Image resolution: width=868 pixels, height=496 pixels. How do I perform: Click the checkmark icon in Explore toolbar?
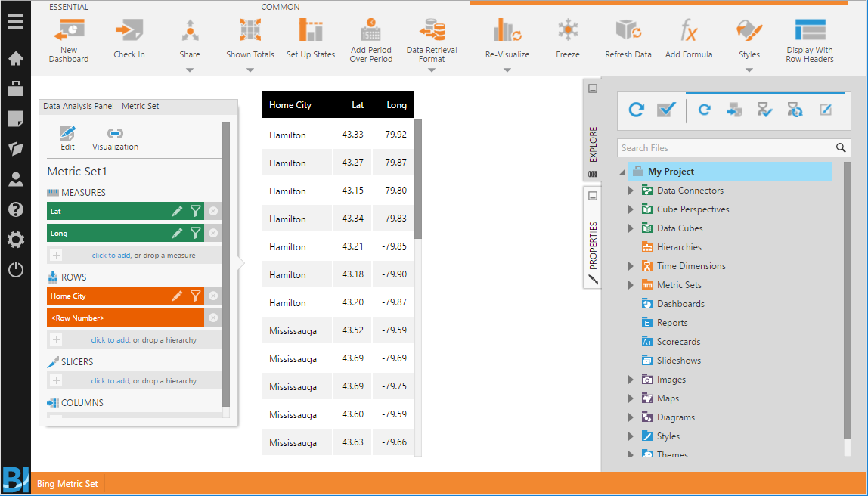point(667,110)
